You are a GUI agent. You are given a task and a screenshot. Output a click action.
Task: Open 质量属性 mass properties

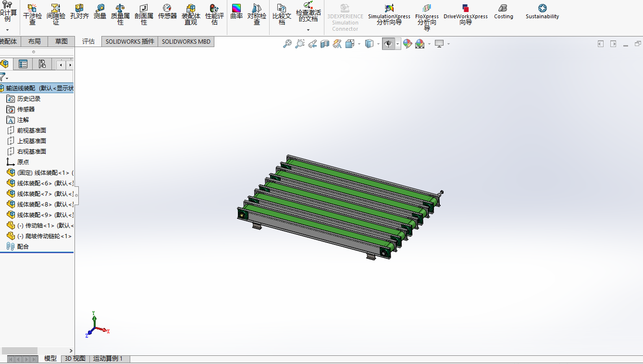[120, 14]
